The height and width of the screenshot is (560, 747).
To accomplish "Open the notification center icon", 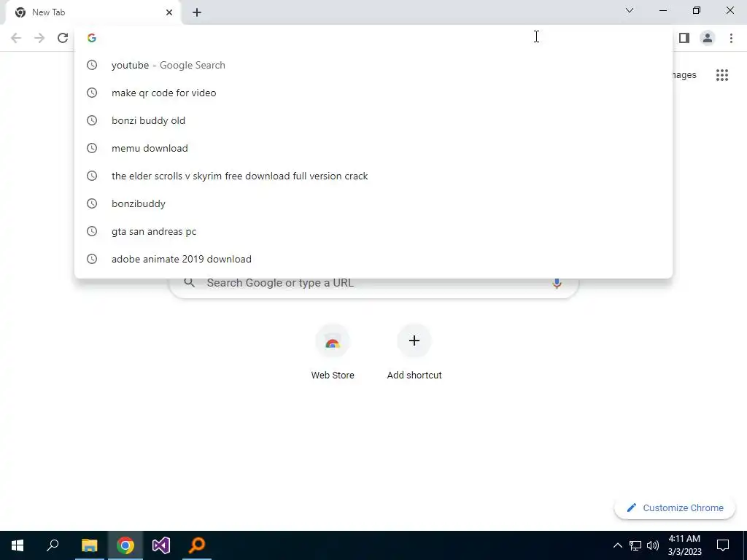I will coord(723,545).
